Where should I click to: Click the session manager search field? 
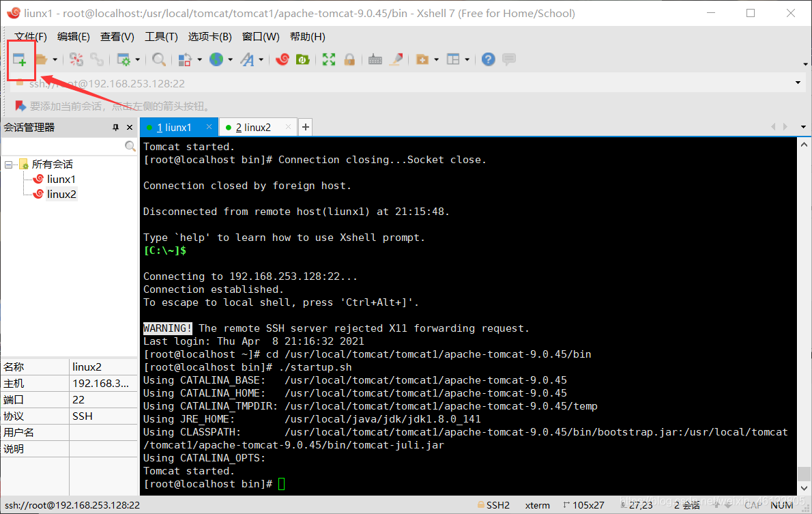point(63,147)
